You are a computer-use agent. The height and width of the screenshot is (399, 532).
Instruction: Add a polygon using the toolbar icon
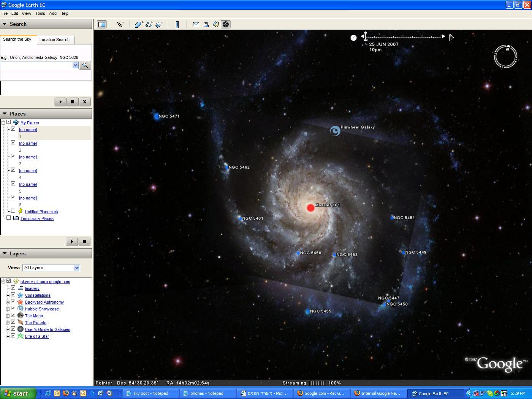[139, 24]
